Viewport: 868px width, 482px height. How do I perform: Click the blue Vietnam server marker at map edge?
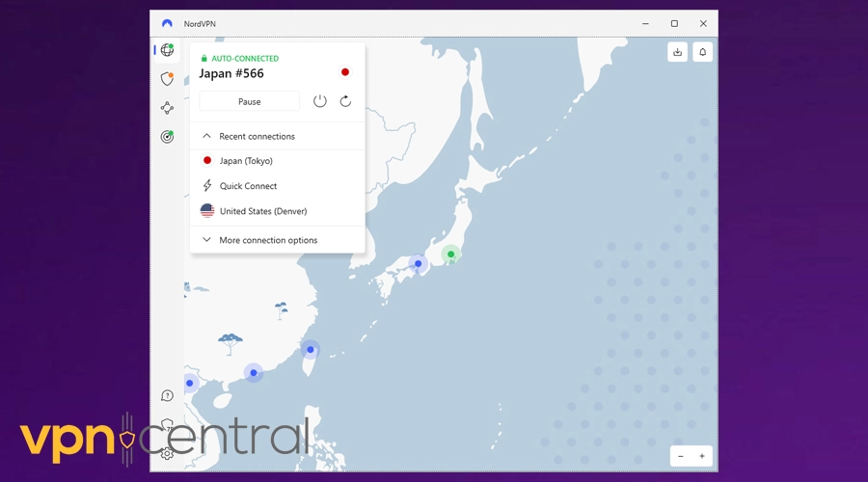(190, 383)
